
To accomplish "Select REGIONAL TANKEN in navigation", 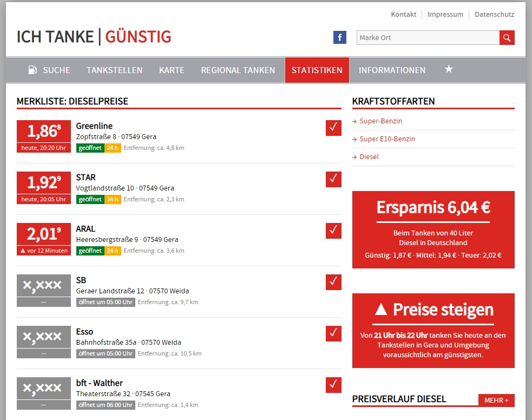I will (x=238, y=70).
